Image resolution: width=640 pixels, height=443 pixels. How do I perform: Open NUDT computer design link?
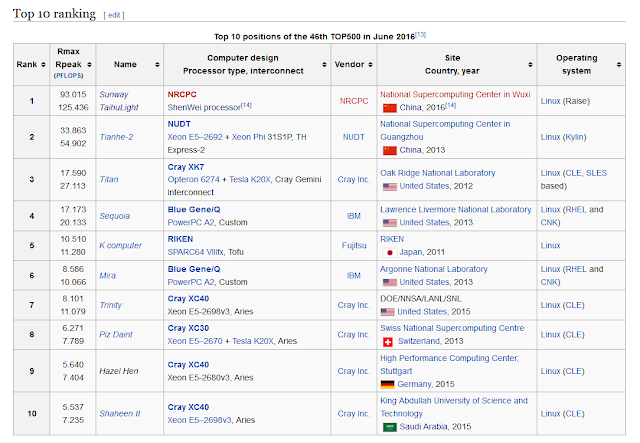pos(179,124)
